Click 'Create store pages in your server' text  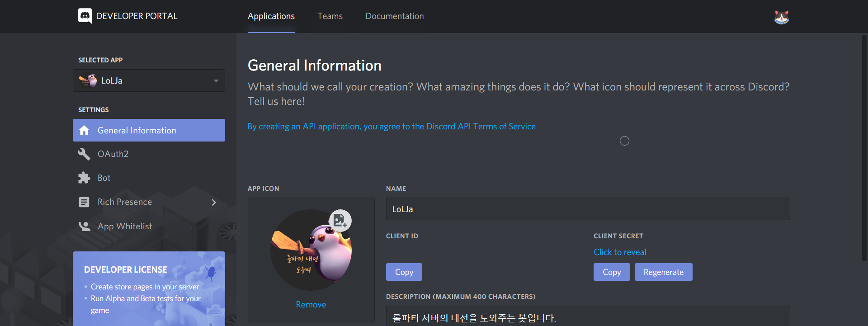145,287
